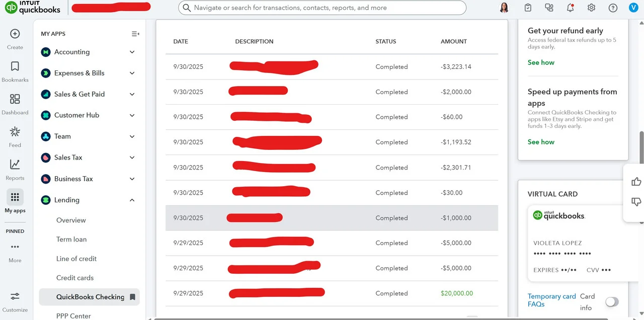The height and width of the screenshot is (320, 644).
Task: Click the Create plus icon
Action: (x=15, y=34)
